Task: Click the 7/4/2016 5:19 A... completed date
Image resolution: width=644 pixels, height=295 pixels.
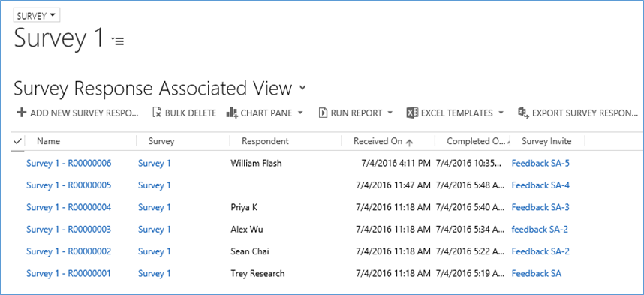Action: (471, 274)
